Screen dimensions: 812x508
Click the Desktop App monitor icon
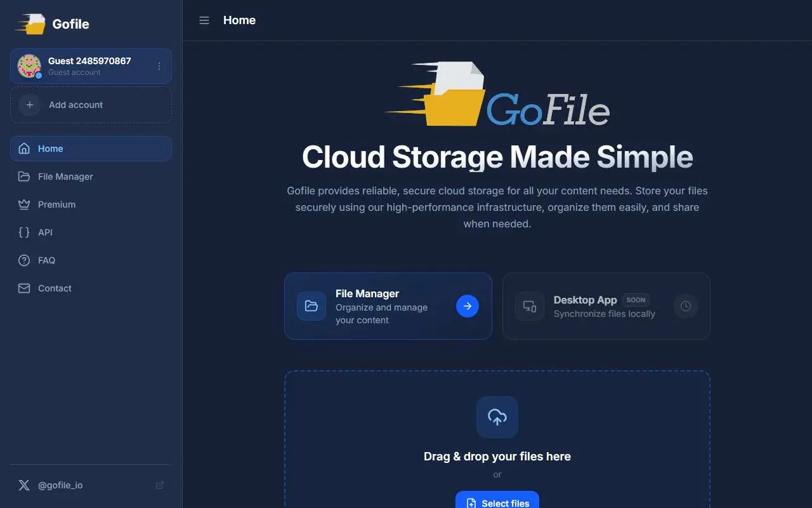pyautogui.click(x=530, y=306)
